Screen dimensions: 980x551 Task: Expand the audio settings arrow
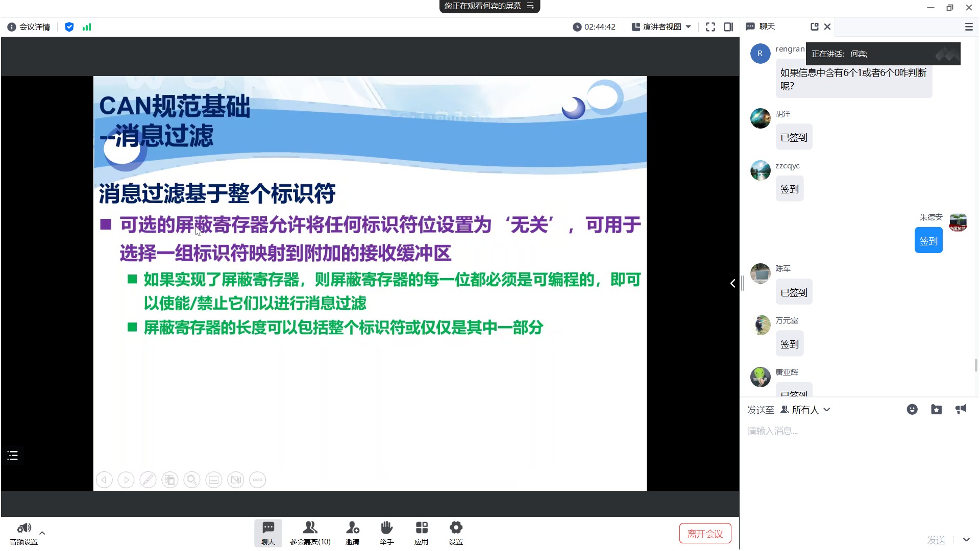[x=42, y=533]
